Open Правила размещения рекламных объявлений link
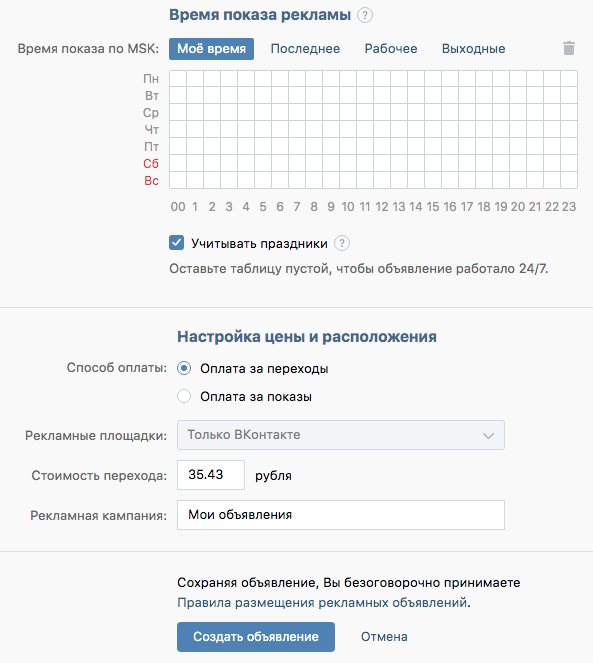Viewport: 593px width, 663px height. (323, 602)
